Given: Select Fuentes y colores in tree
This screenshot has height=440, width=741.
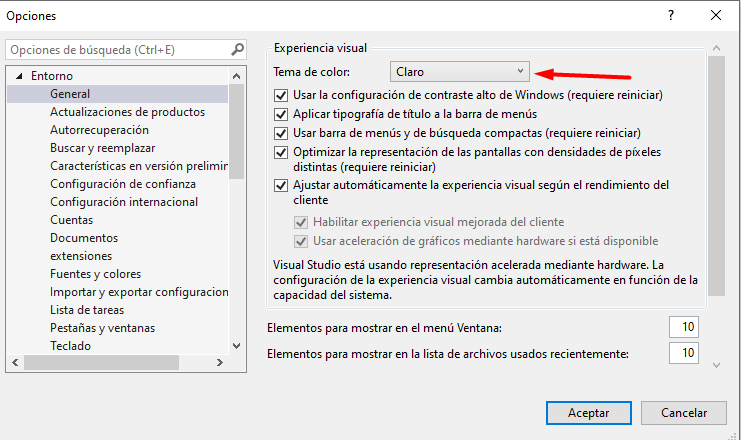Looking at the screenshot, I should click(95, 274).
